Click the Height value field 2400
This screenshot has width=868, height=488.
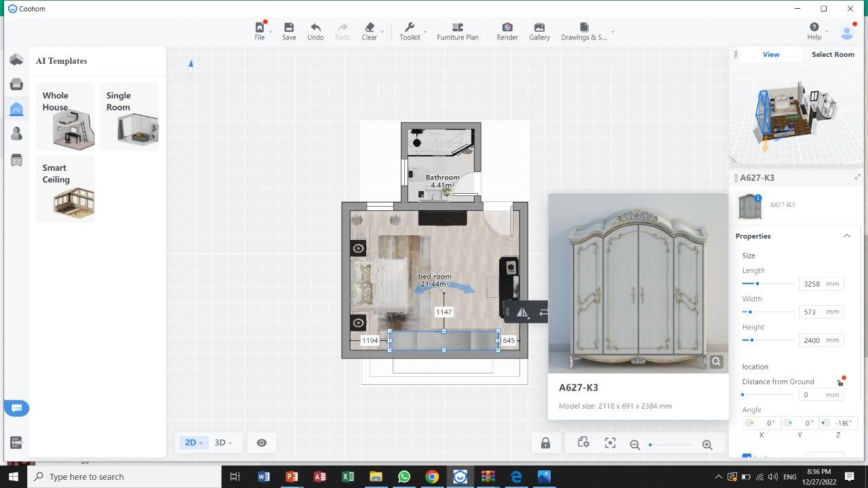click(821, 340)
